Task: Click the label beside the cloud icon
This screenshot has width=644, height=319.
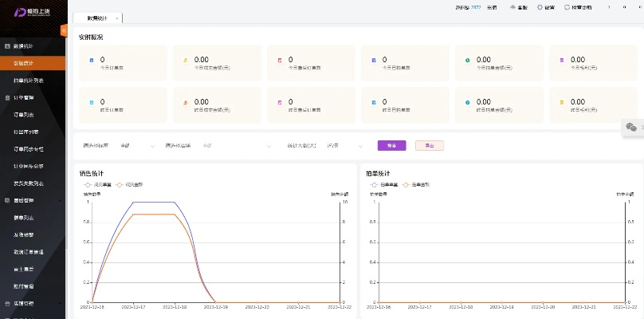Action: tap(522, 7)
